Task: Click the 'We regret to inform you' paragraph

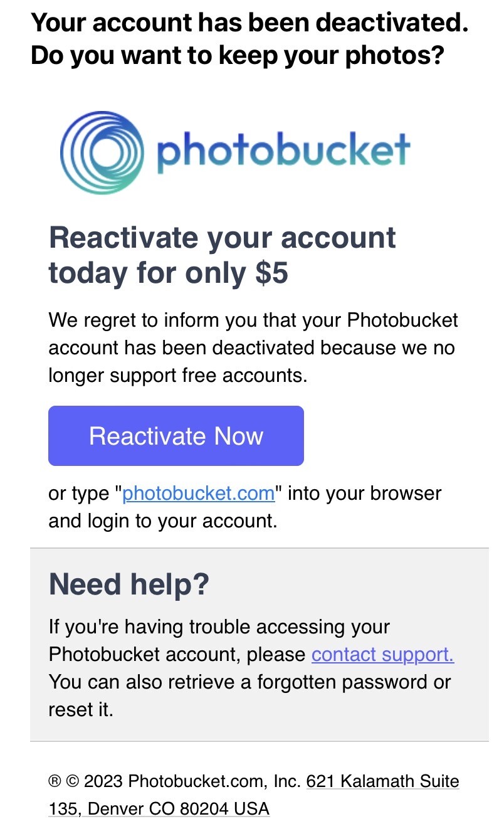Action: [x=253, y=320]
